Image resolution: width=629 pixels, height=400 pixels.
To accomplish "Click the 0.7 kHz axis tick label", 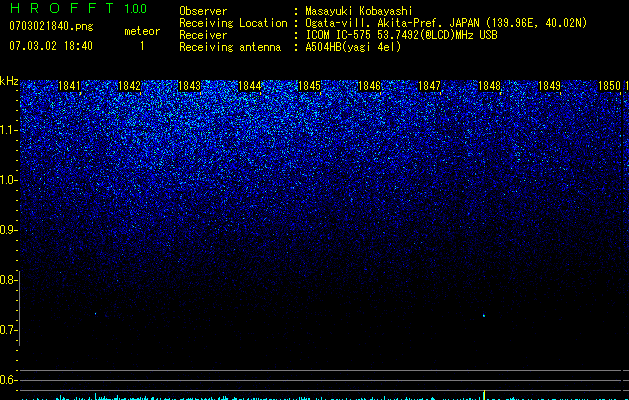I will pos(7,330).
